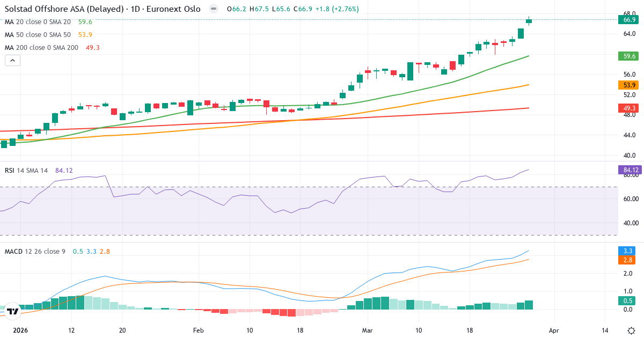Screen dimensions: 644x338
Task: Click the MACD 12 26 close 9 legend
Action: (x=35, y=252)
